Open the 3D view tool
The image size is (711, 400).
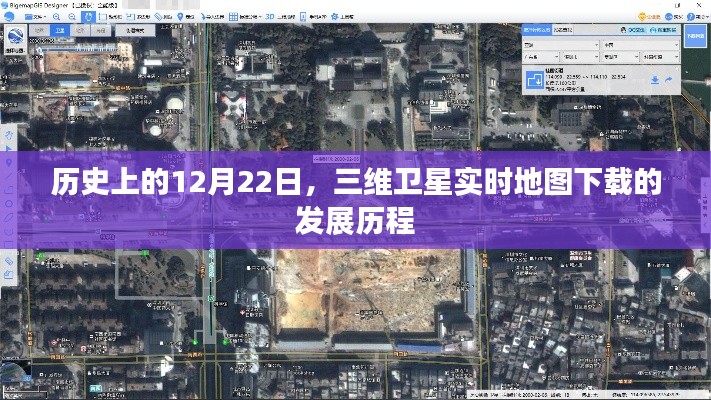point(269,17)
